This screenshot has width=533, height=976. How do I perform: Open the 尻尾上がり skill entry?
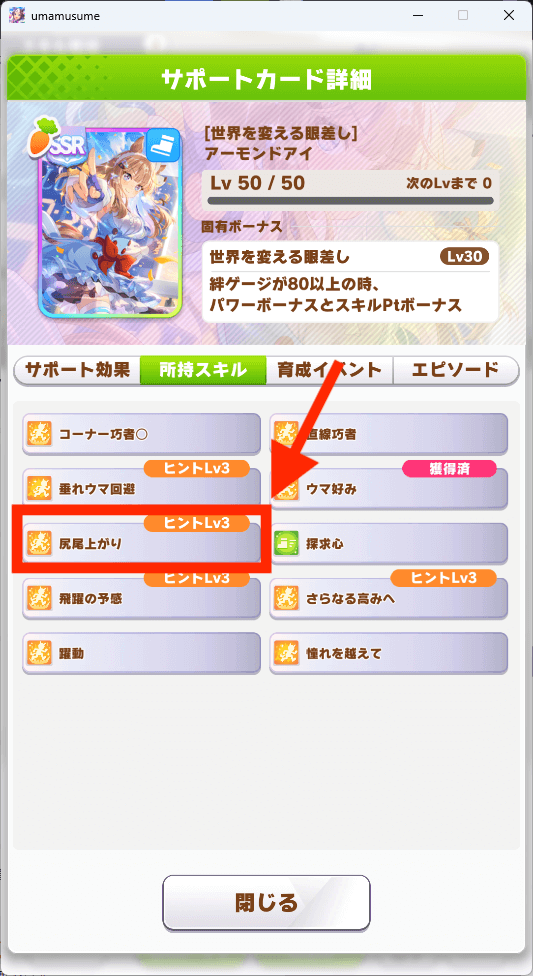(141, 543)
